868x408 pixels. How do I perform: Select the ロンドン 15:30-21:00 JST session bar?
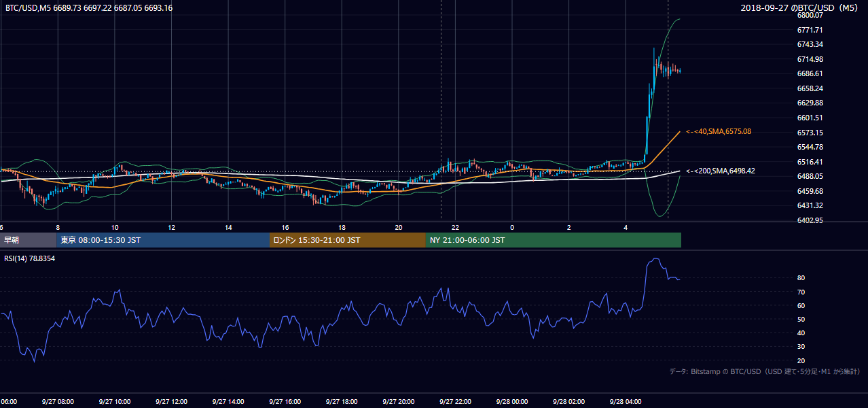pos(348,240)
